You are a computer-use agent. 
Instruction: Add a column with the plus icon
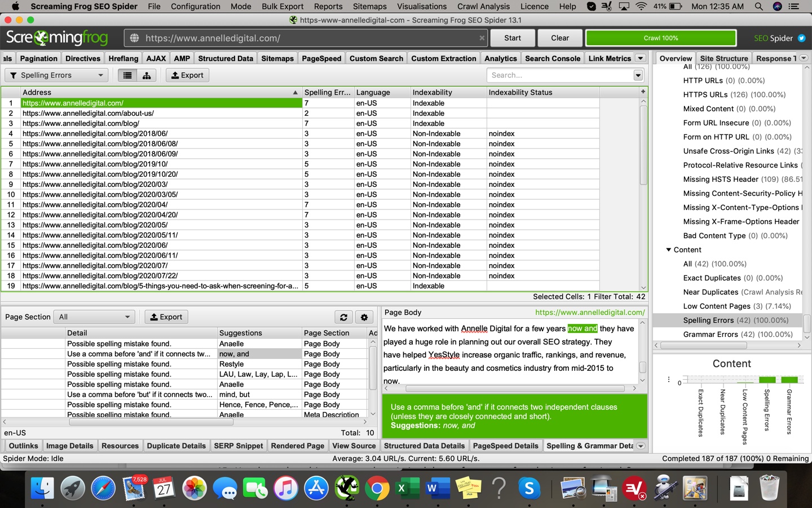click(643, 91)
